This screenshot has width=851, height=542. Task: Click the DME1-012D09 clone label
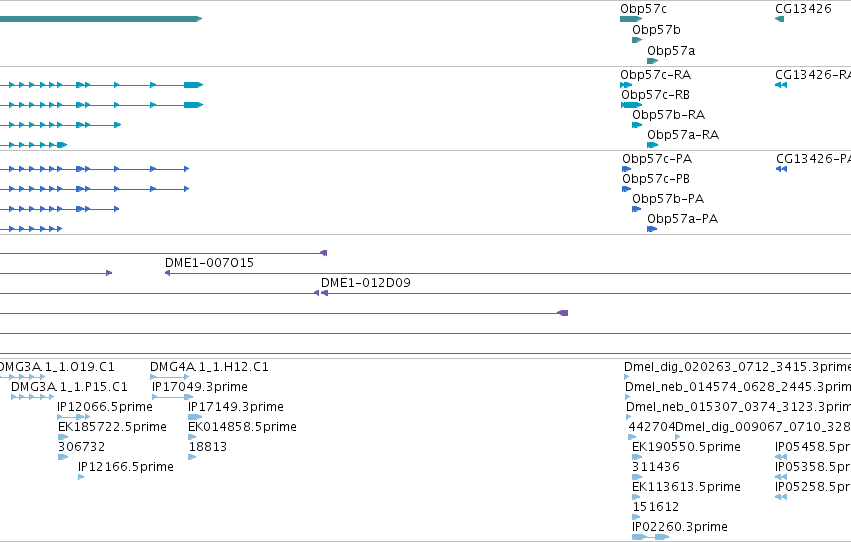pos(366,283)
